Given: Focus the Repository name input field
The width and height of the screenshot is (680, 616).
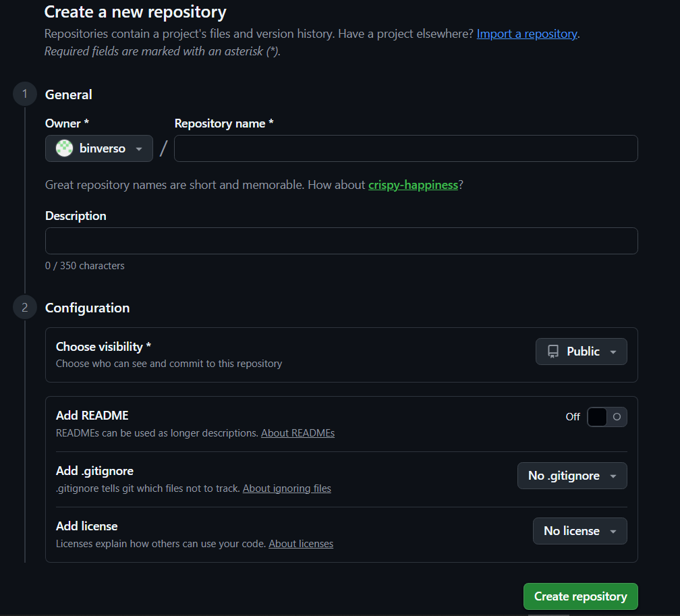Looking at the screenshot, I should click(405, 148).
